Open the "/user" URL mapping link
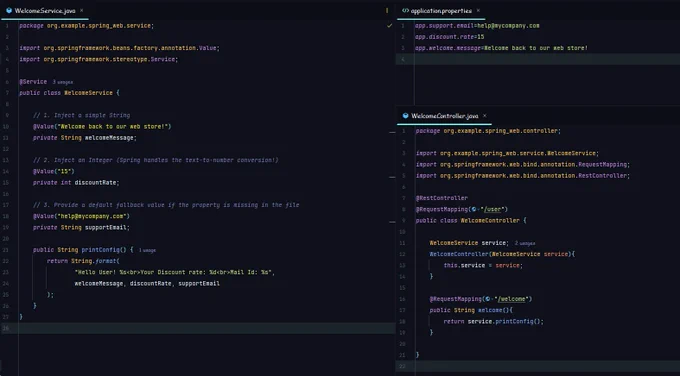This screenshot has width=680, height=376. point(494,209)
